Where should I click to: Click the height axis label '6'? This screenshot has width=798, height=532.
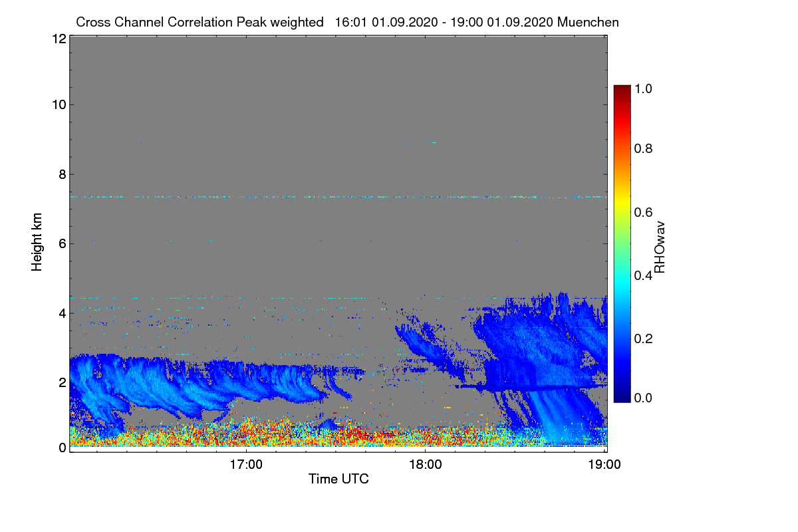62,243
